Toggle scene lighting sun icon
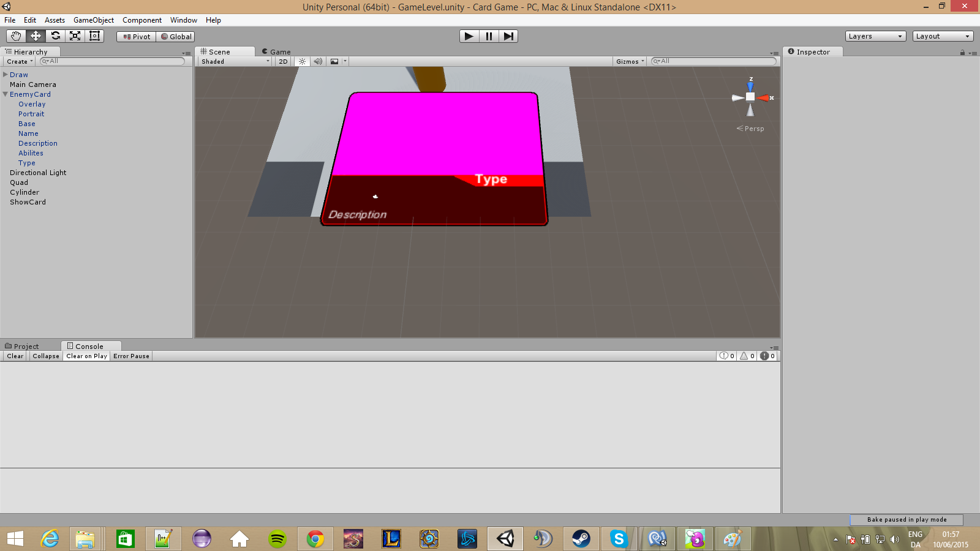 coord(302,61)
